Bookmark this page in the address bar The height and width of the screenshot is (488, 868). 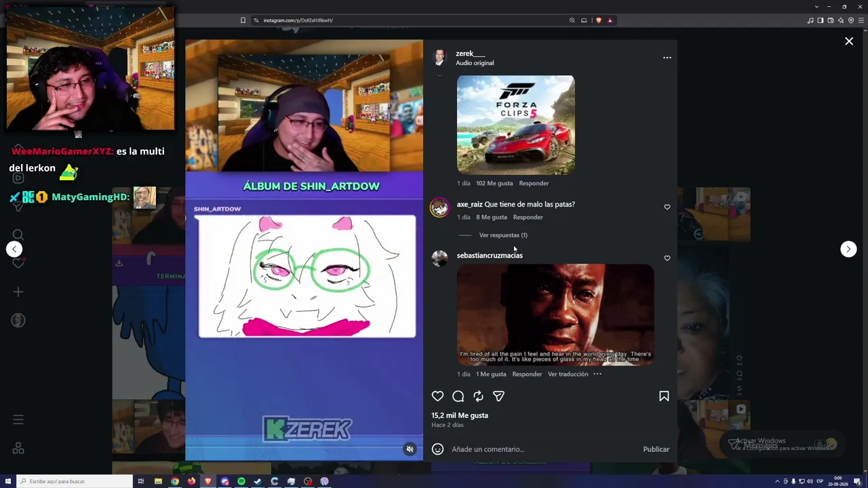pyautogui.click(x=243, y=20)
